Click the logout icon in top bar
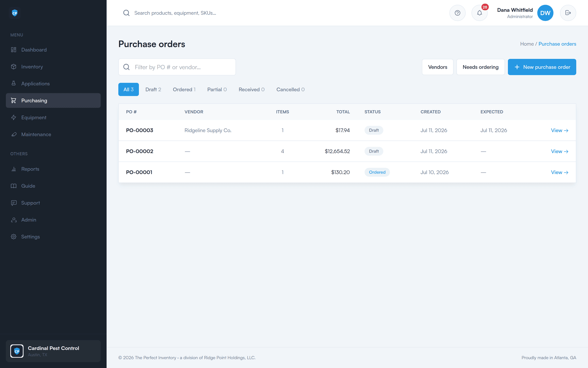Viewport: 588px width, 368px height. 568,13
